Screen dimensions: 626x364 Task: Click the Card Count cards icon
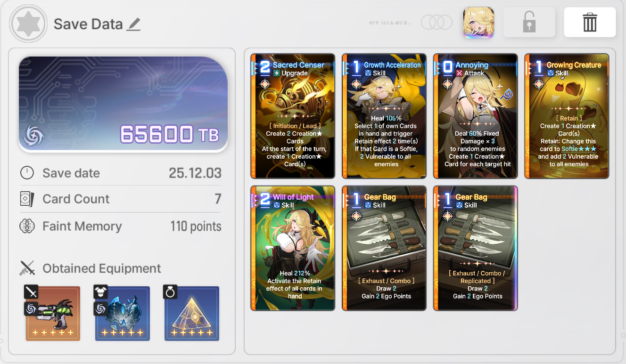(x=27, y=199)
